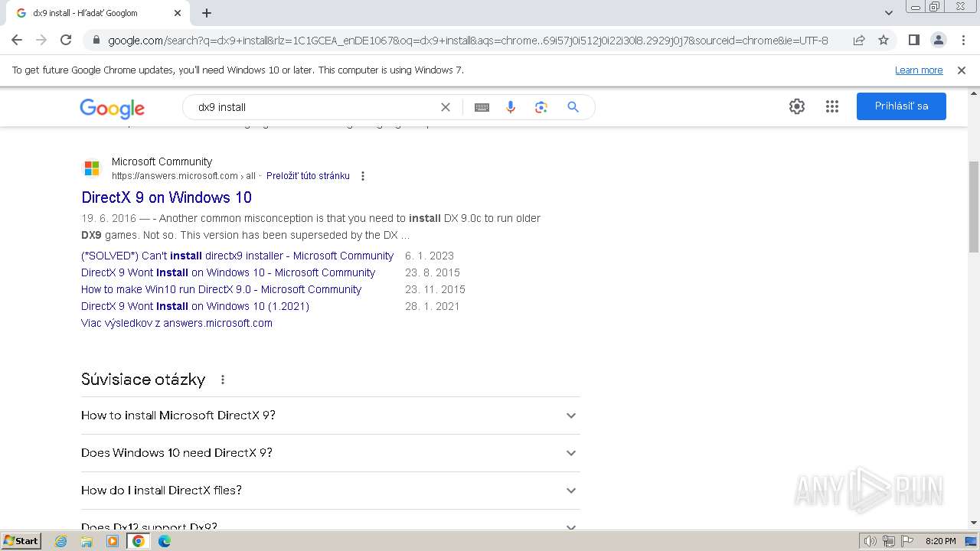The height and width of the screenshot is (551, 980).
Task: Launch Microsoft Edge from taskbar
Action: pos(165,541)
